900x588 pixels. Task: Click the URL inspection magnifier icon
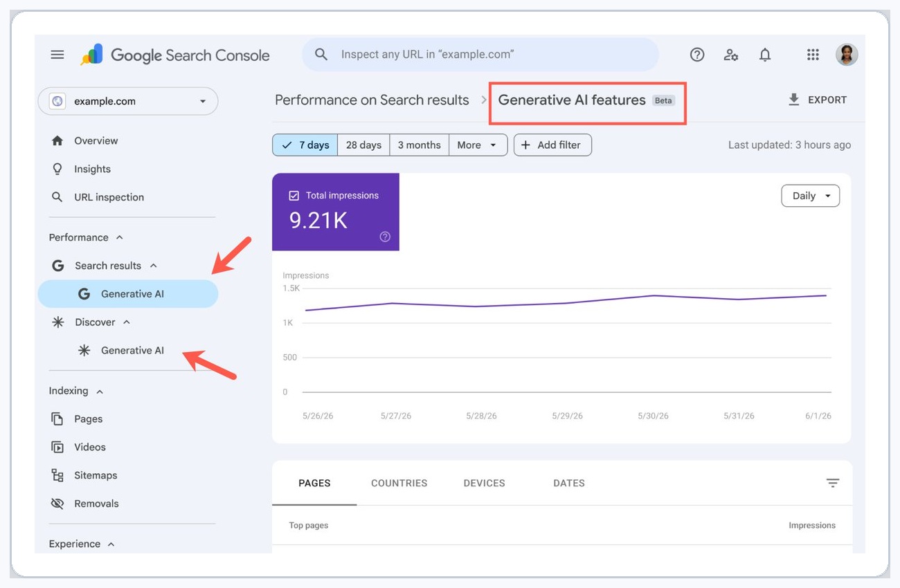[x=57, y=197]
